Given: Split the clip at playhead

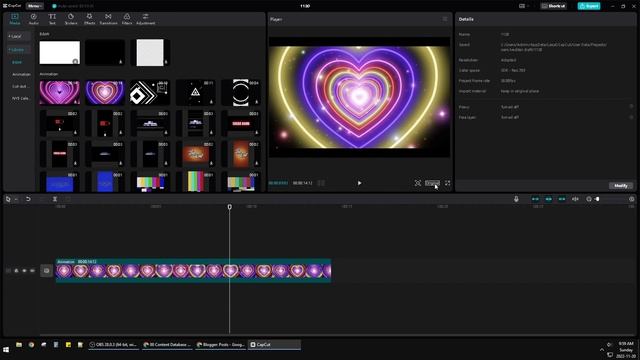Looking at the screenshot, I should click(x=55, y=199).
